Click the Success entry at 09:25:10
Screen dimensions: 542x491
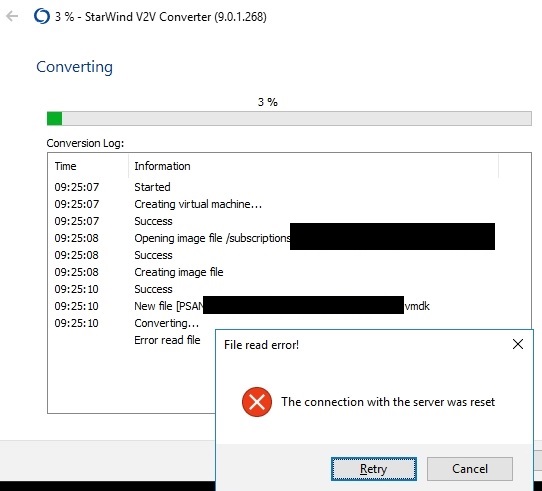(153, 289)
